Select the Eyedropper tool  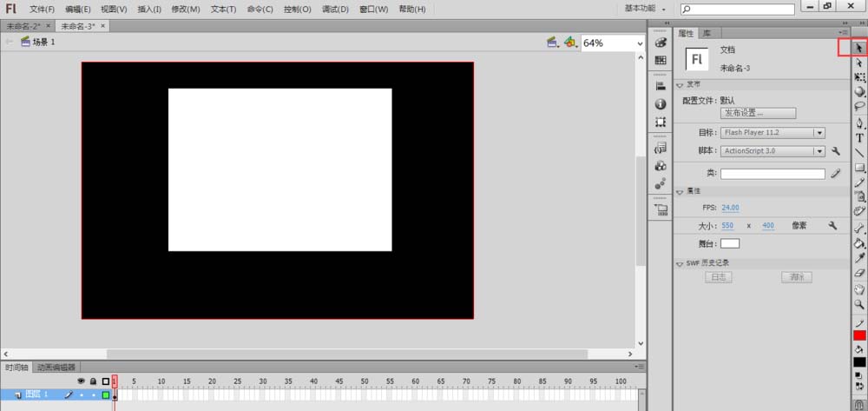[859, 257]
